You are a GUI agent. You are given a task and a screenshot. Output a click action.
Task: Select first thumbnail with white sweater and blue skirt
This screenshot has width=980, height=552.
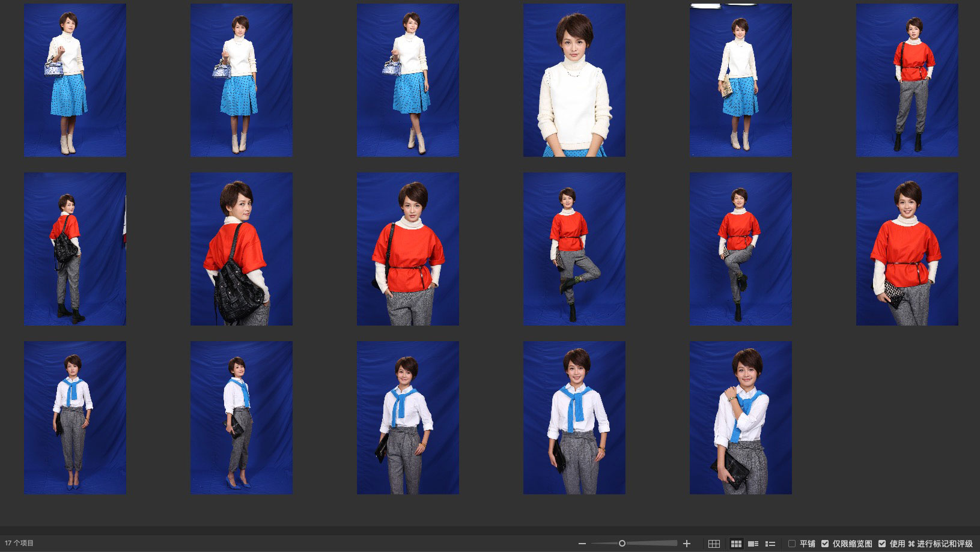75,80
